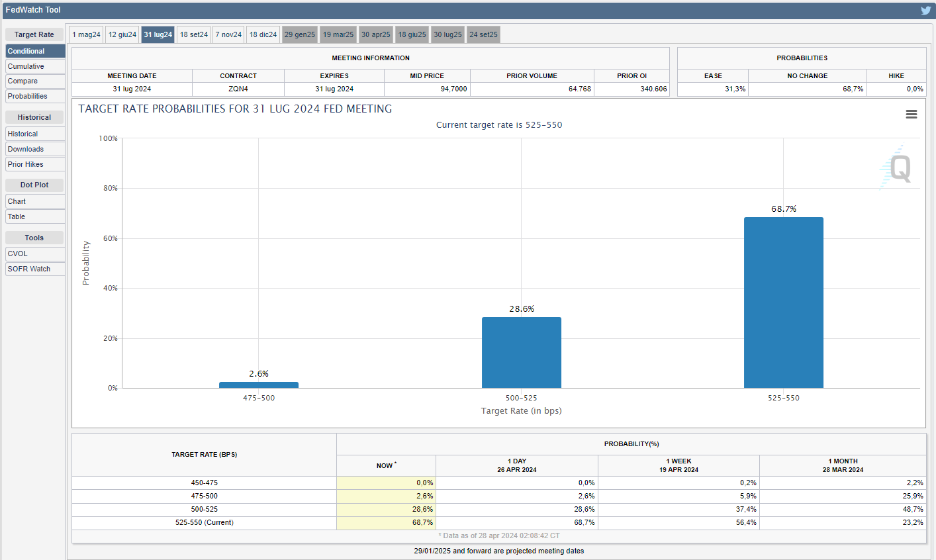Screen dimensions: 936x560
Task: Click the Twitter bird icon
Action: (x=925, y=10)
